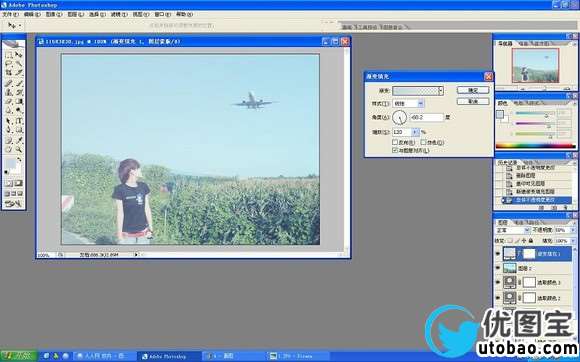Select the Type tool
This screenshot has width=580, height=362.
(x=18, y=121)
